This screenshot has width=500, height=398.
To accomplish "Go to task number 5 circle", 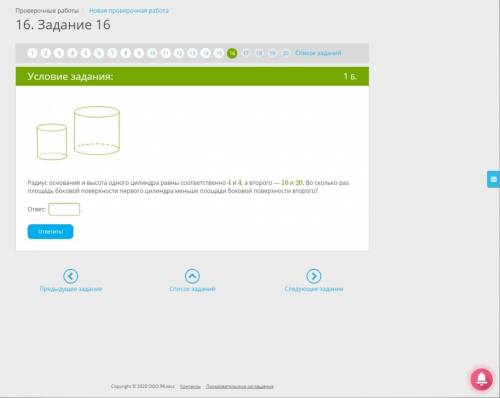I will click(x=86, y=53).
